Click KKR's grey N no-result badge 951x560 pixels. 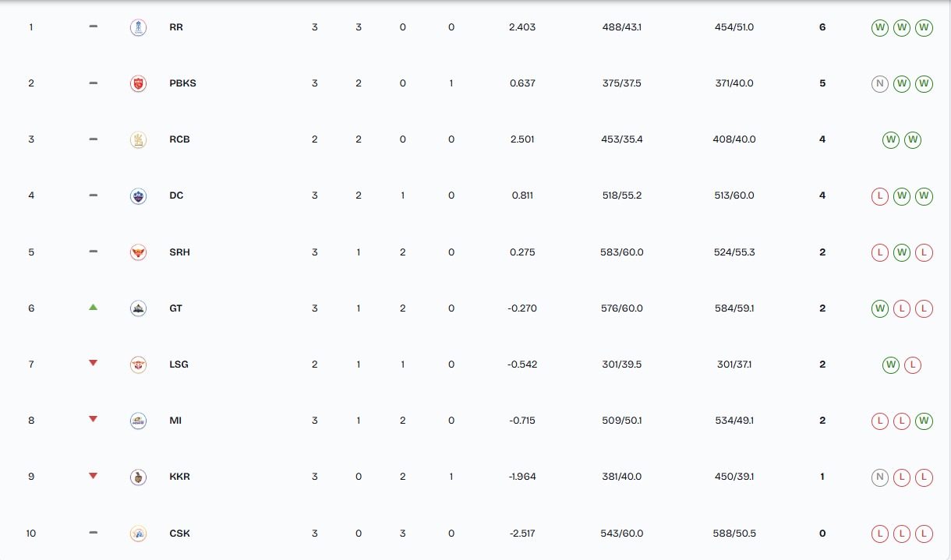tap(880, 477)
